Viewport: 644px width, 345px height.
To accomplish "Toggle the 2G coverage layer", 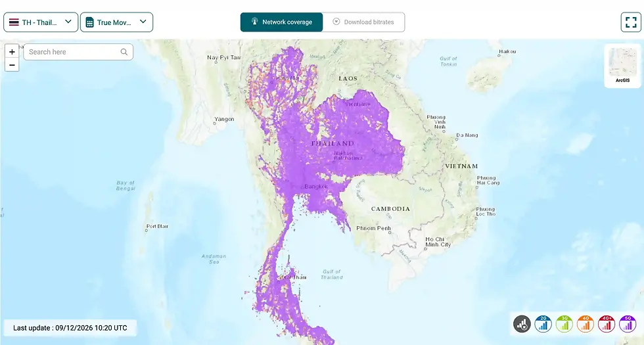I will click(x=543, y=323).
